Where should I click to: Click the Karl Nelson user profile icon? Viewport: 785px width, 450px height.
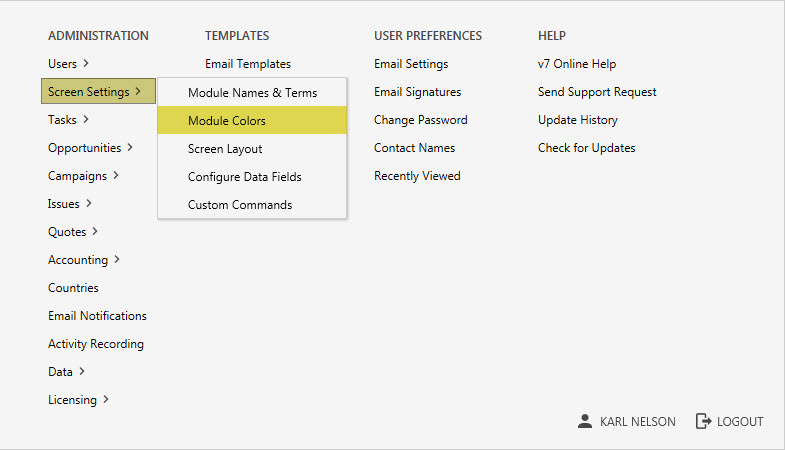(x=585, y=421)
